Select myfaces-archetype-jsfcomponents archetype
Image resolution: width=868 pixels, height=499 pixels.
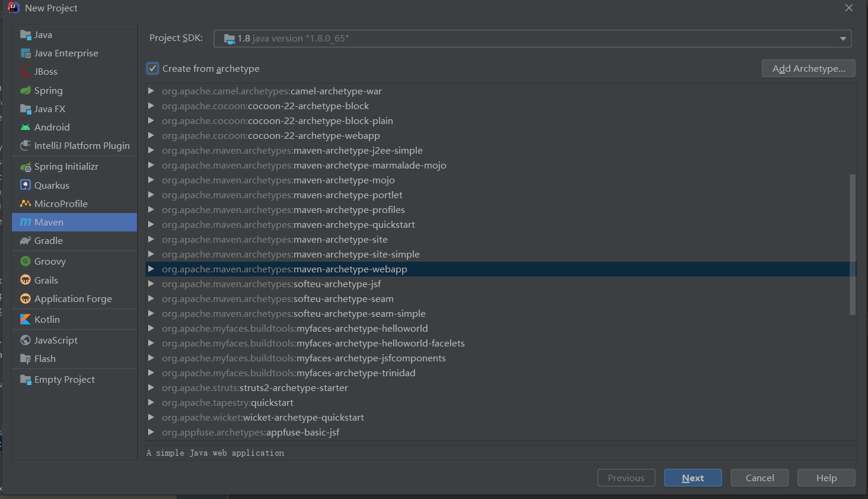tap(501, 358)
